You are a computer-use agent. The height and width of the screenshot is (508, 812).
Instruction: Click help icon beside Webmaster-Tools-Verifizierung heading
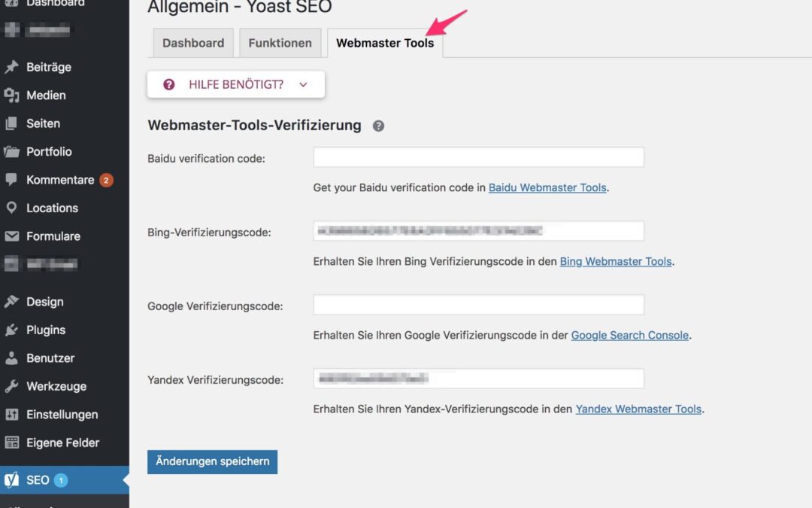(x=378, y=126)
